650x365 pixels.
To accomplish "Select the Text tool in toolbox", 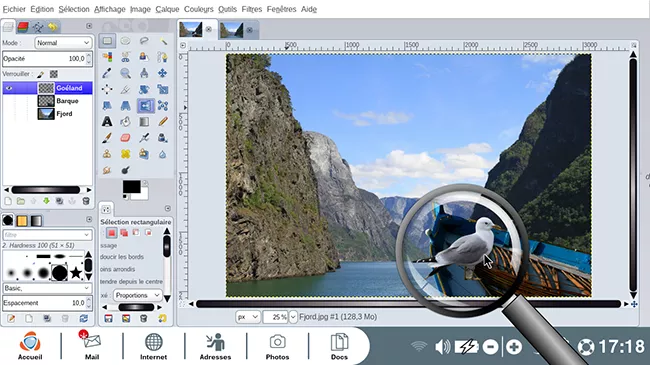I will [x=107, y=122].
